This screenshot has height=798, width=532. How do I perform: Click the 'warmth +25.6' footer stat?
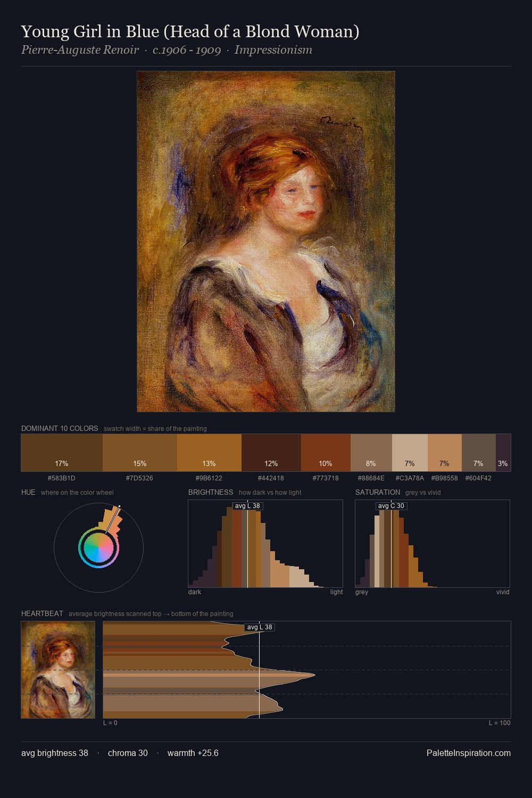(x=193, y=753)
